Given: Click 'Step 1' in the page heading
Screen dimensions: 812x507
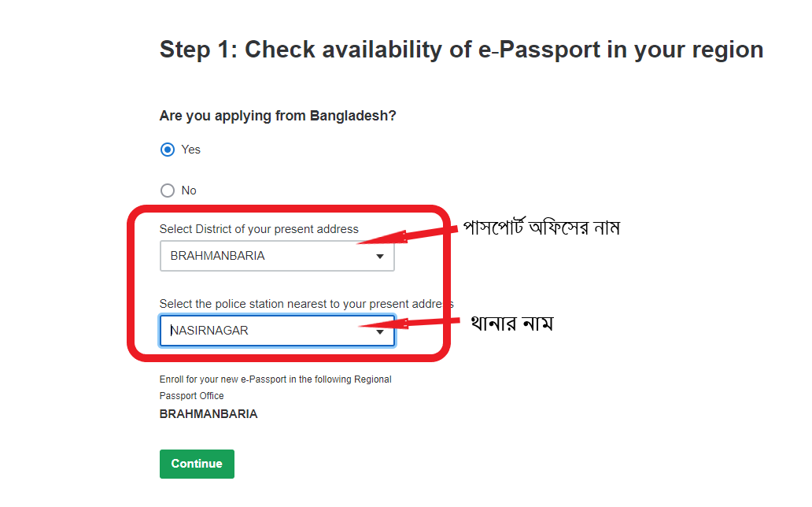Looking at the screenshot, I should [x=197, y=50].
